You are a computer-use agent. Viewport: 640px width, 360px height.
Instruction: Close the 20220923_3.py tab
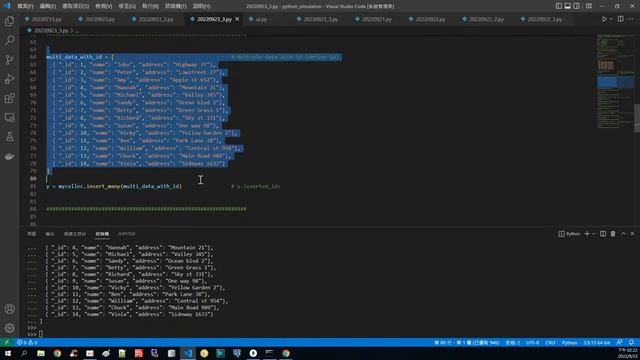tap(237, 19)
